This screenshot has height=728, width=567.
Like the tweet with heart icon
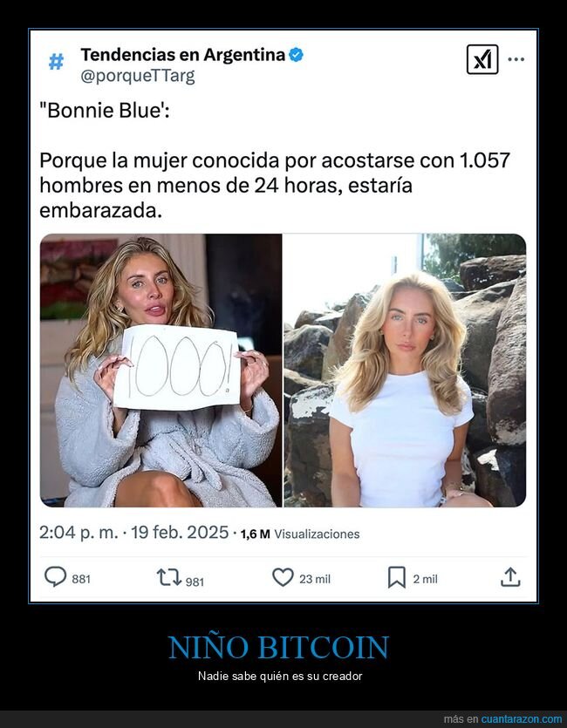pos(283,577)
